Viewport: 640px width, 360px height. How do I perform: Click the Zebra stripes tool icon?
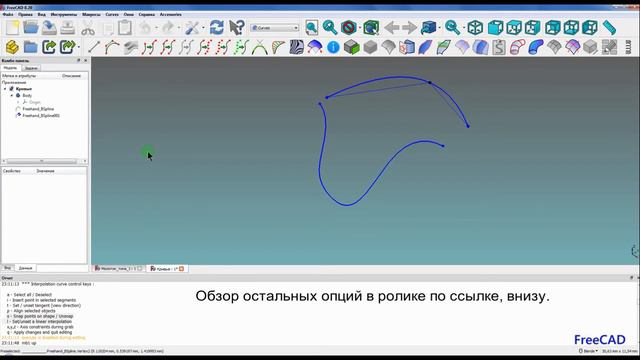pyautogui.click(x=297, y=47)
